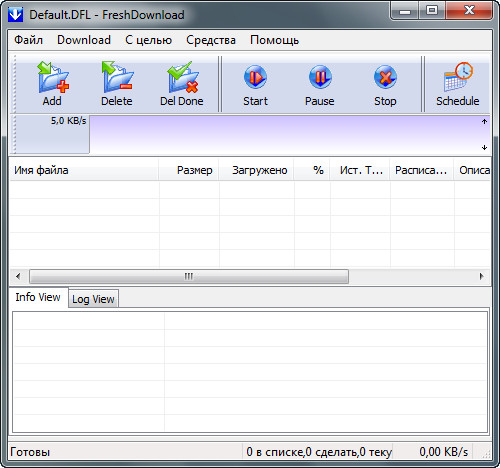Open the Schedule calendar icon
Image resolution: width=500 pixels, height=468 pixels.
point(458,77)
